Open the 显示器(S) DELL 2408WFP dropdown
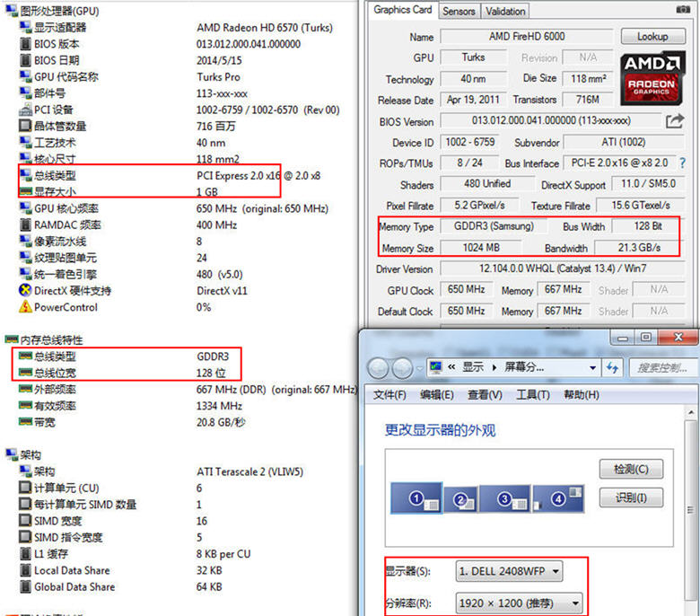Screen dimensions: 700x616 pyautogui.click(x=509, y=571)
